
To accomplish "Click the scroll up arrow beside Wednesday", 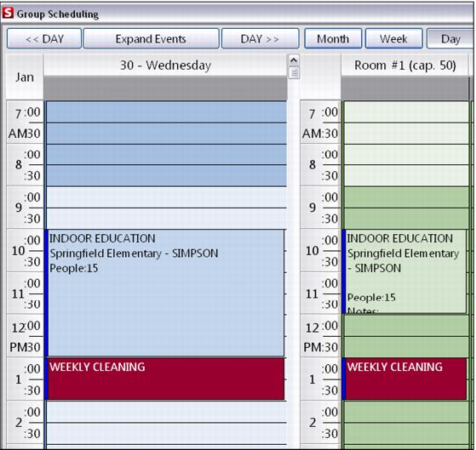I will click(x=293, y=60).
